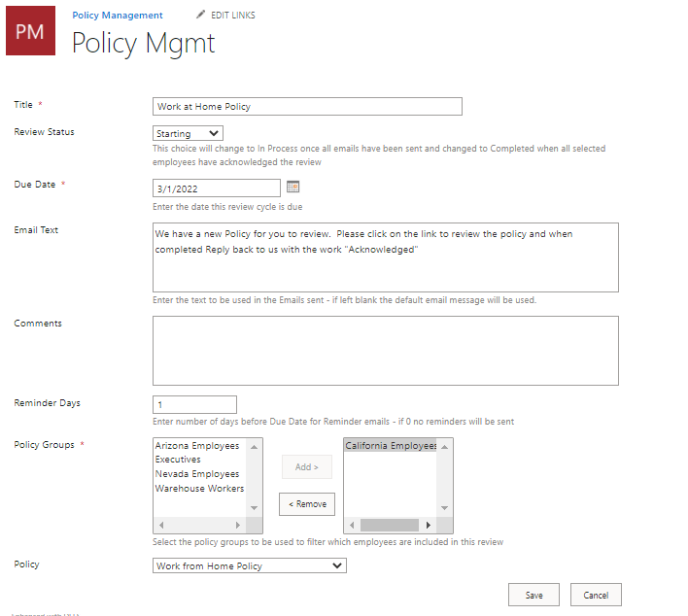Click the Reminder Days field label
The image size is (688, 616).
point(47,403)
